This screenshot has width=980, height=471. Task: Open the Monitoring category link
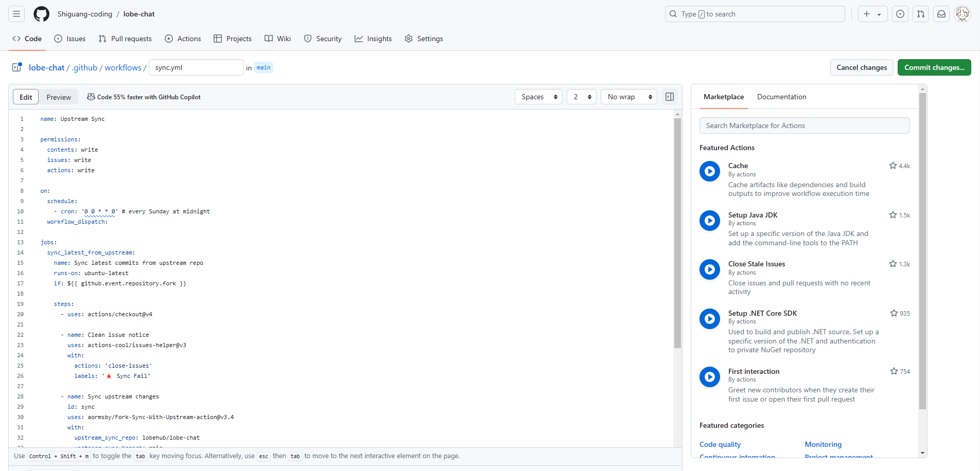823,444
